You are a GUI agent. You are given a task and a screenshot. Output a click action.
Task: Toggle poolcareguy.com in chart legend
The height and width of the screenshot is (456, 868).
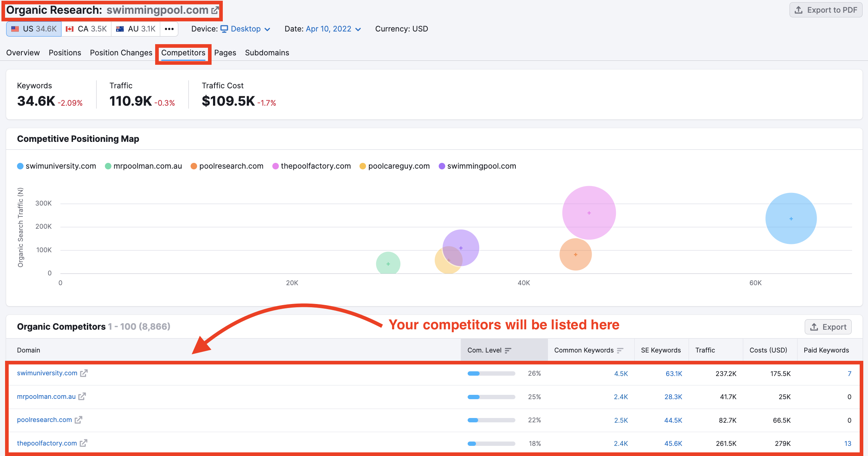click(x=395, y=166)
